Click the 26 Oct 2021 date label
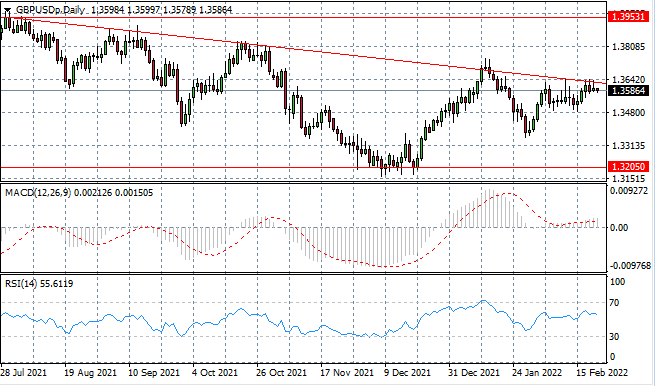The height and width of the screenshot is (386, 655). 282,372
